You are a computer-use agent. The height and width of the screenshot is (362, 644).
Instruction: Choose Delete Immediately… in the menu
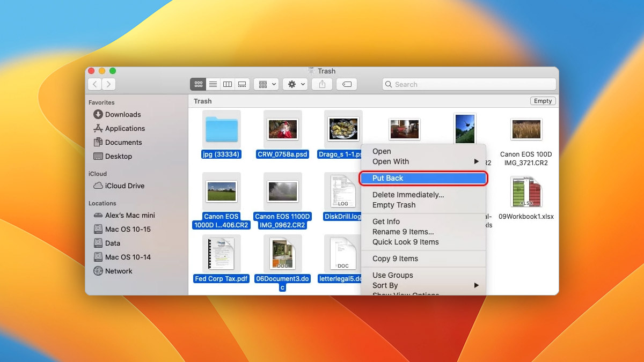[x=423, y=195]
